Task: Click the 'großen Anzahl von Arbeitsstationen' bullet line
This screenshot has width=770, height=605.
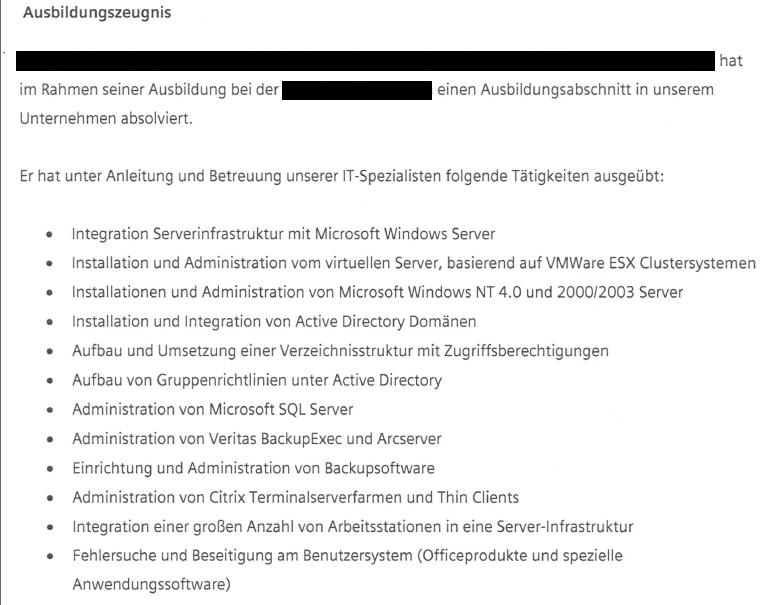Action: pos(353,527)
